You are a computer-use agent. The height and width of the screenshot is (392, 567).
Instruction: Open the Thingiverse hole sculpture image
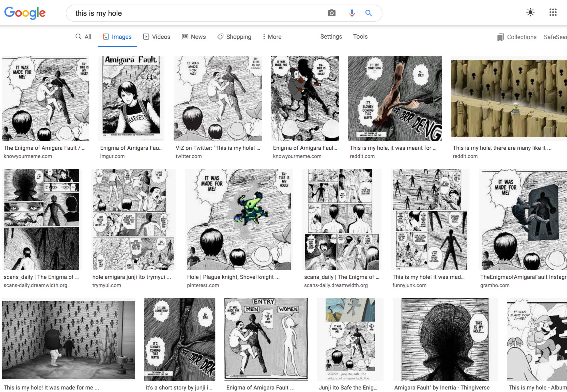[x=445, y=339]
